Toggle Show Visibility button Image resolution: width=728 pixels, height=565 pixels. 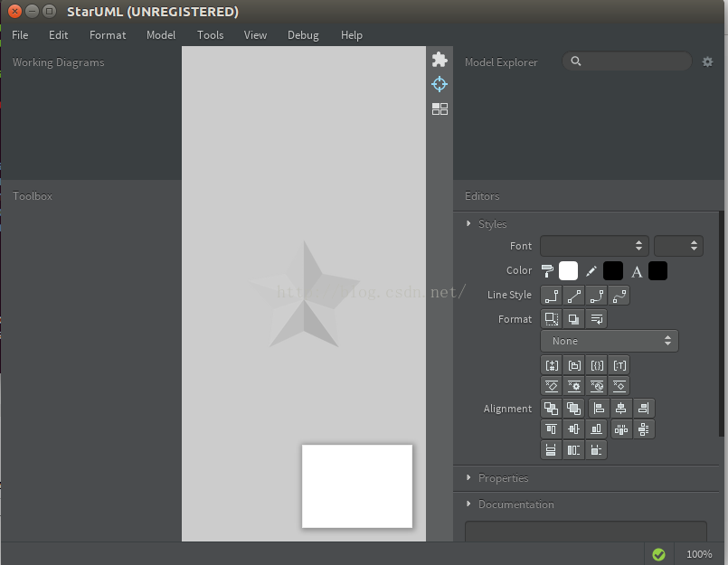tap(552, 365)
